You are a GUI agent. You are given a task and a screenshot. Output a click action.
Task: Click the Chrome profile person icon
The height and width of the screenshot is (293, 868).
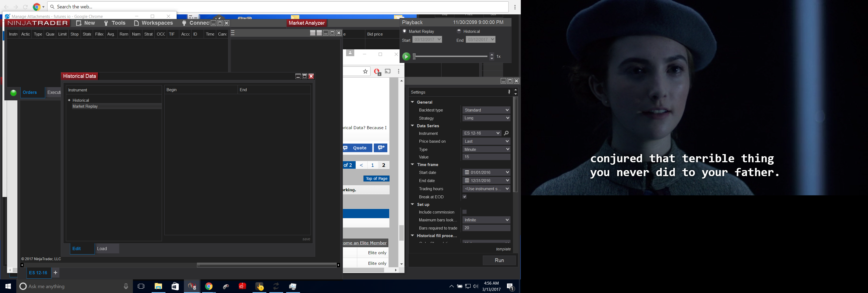click(x=350, y=53)
